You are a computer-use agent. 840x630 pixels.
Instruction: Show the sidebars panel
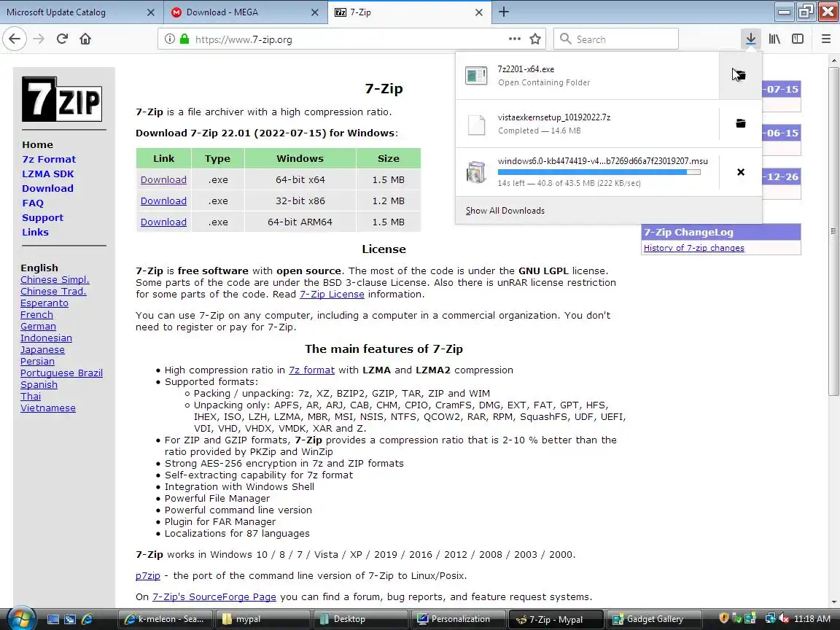(x=798, y=39)
